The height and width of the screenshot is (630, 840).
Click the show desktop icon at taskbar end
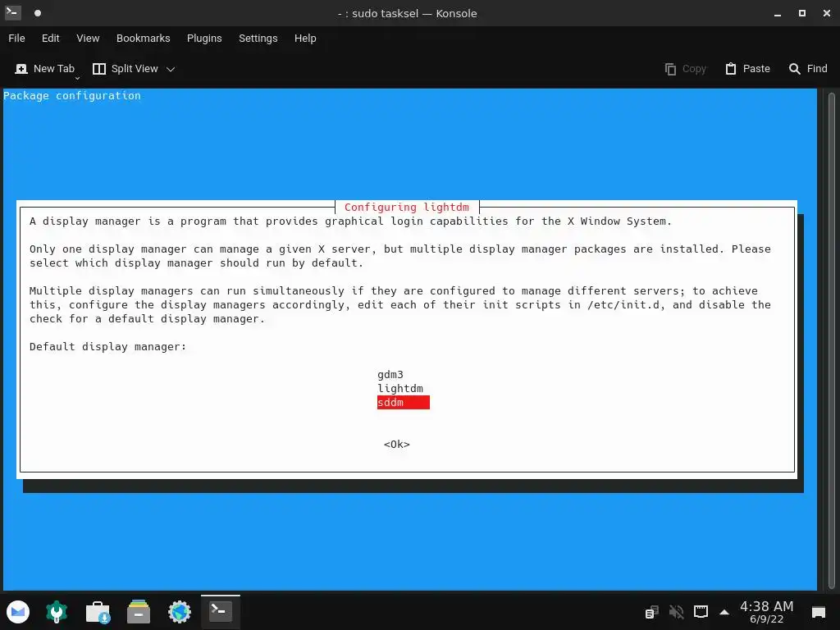coord(819,612)
